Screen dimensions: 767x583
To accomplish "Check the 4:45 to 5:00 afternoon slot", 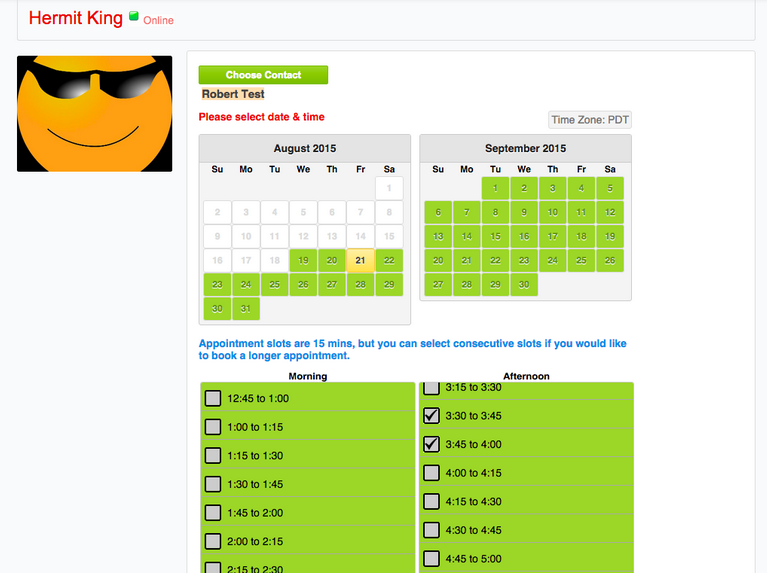I will (x=431, y=558).
